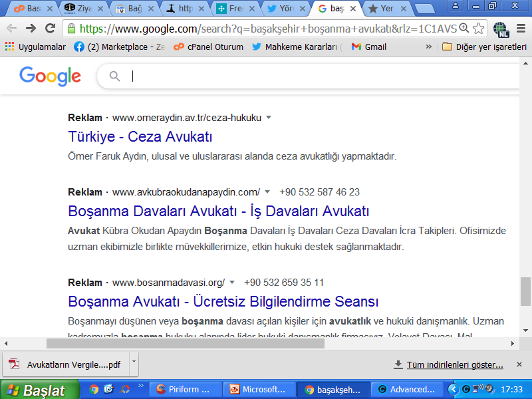Open the volume speaker tray icon
This screenshot has height=399, width=532.
point(490,389)
